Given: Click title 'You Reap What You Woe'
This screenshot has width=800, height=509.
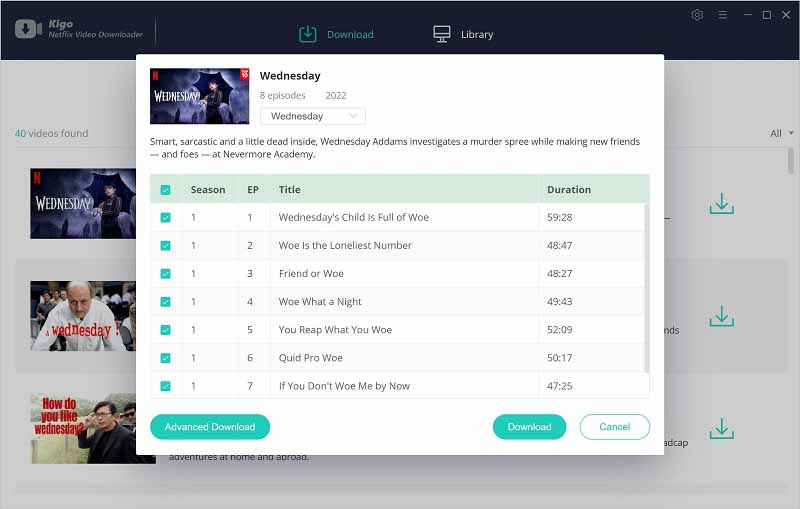Looking at the screenshot, I should pos(335,329).
